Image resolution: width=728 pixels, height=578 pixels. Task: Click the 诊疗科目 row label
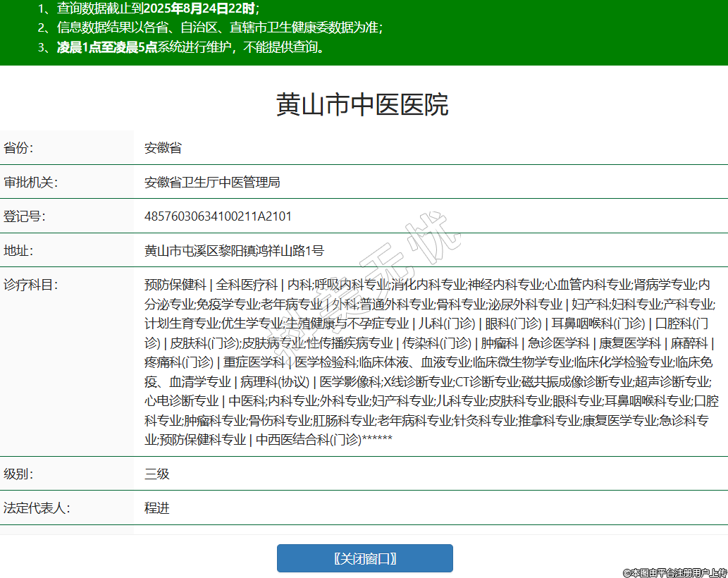point(31,285)
